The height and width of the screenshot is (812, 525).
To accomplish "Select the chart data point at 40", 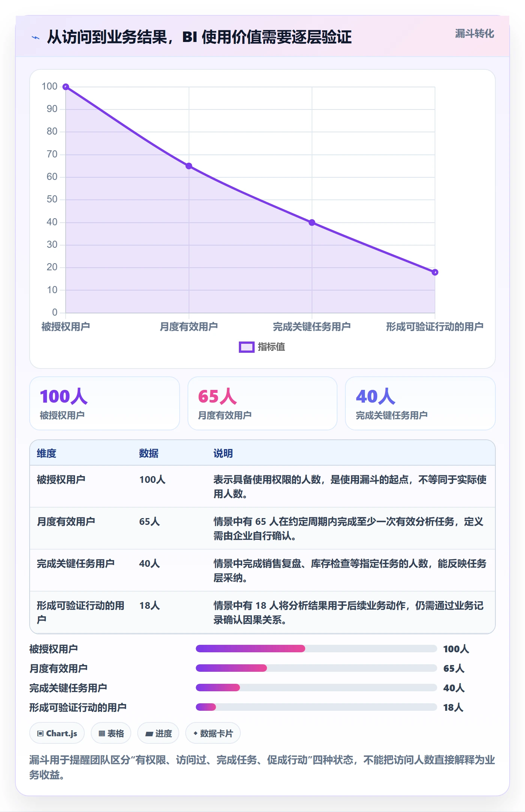I will click(312, 223).
